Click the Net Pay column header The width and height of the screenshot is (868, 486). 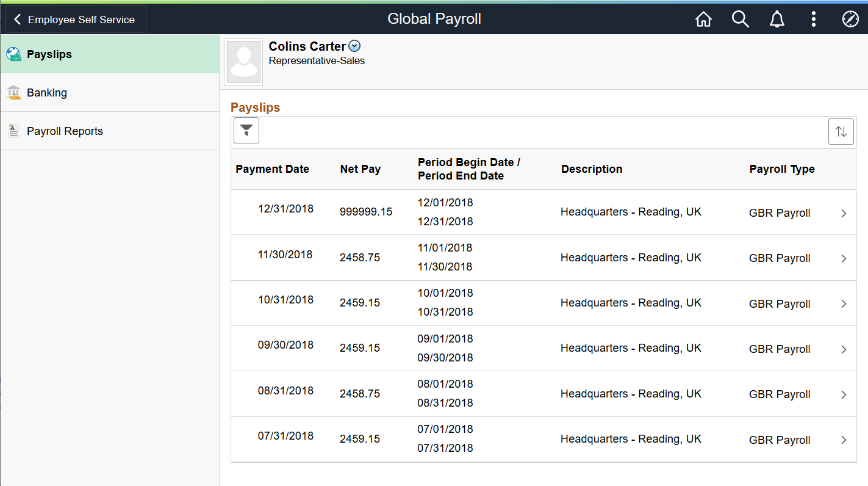pos(359,169)
